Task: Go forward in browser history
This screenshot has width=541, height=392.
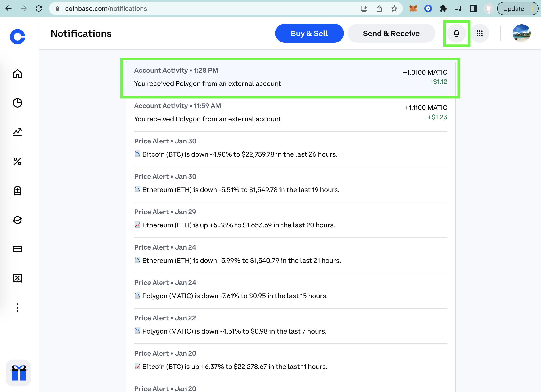Action: tap(24, 8)
